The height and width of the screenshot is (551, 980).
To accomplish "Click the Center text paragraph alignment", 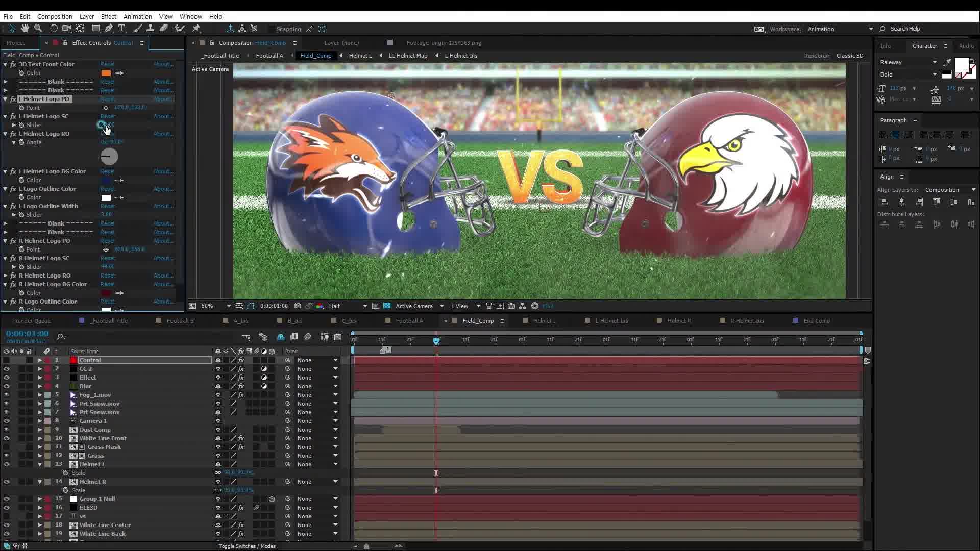I will (896, 135).
